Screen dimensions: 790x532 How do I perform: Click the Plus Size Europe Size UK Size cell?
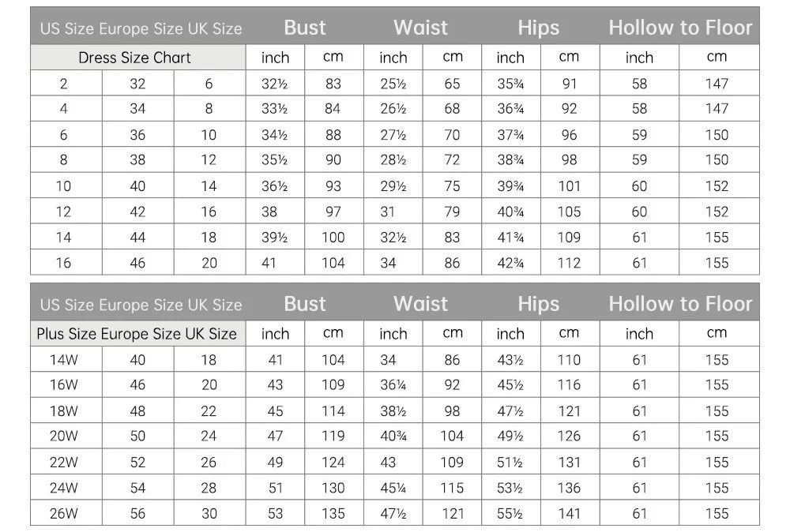(138, 334)
